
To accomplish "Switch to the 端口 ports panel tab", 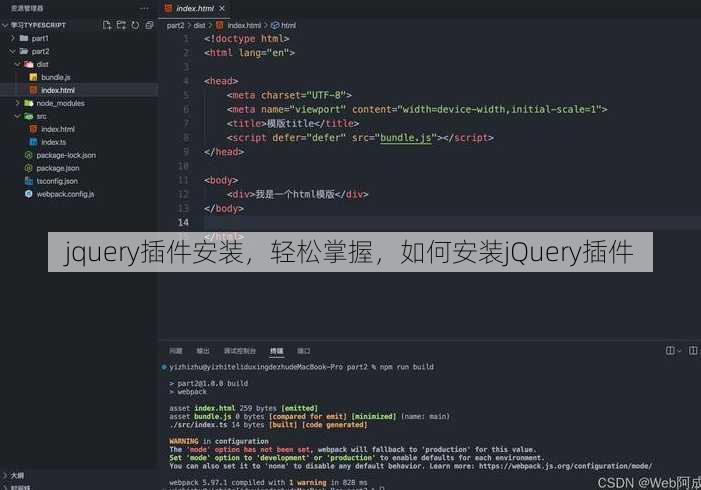I will pos(304,351).
